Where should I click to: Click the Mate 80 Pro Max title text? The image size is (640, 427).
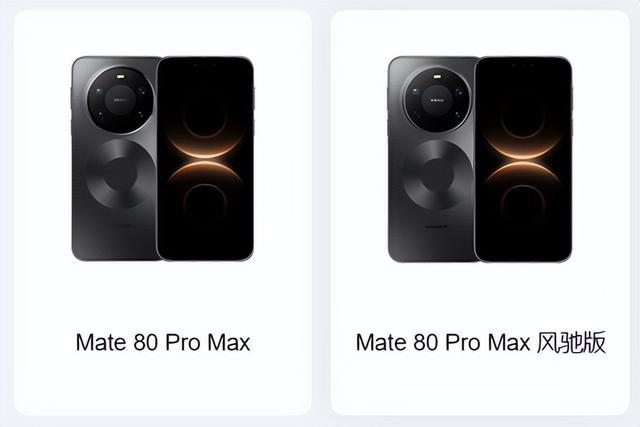pyautogui.click(x=163, y=342)
